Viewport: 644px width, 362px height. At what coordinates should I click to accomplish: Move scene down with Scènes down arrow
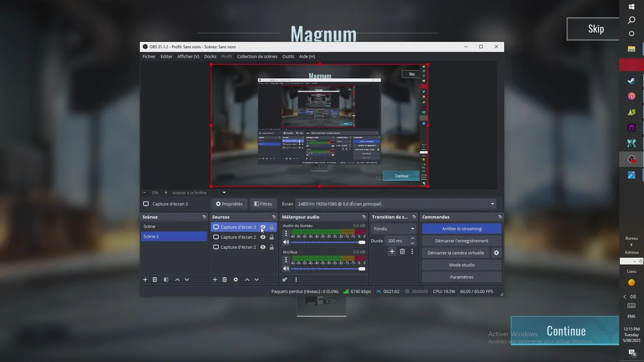(x=187, y=280)
